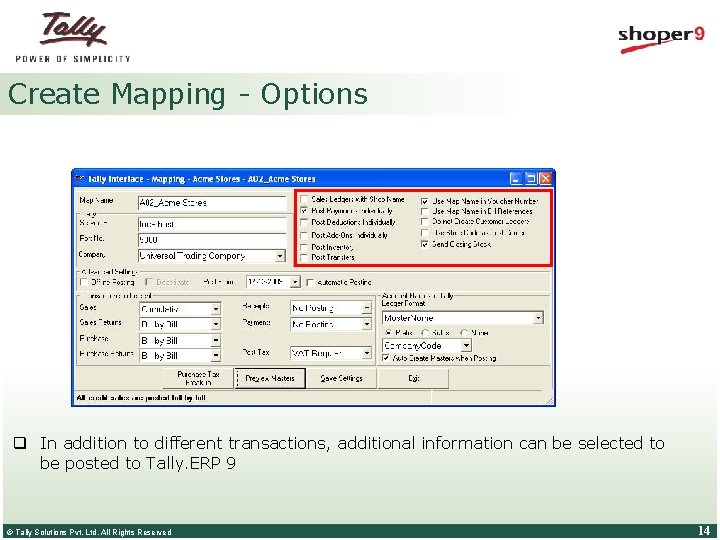Open the Purchase posting dropdown
Screen dimensions: 720x540
pos(216,341)
